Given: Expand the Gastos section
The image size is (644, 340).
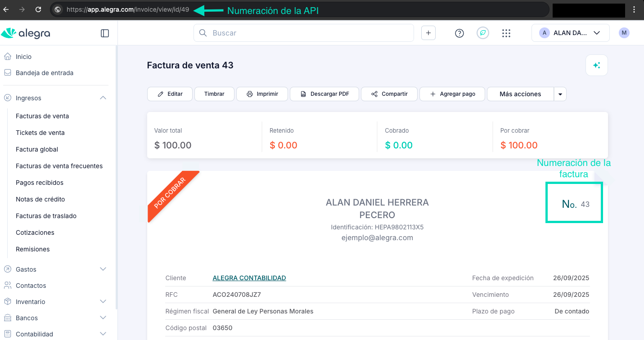Looking at the screenshot, I should tap(103, 269).
